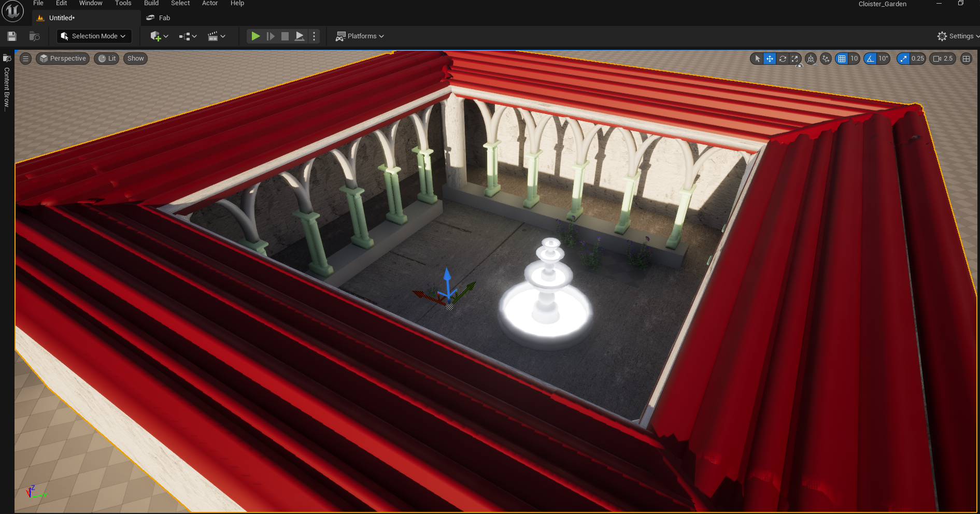980x514 pixels.
Task: Open the Blueprints toolbar dropdown
Action: (x=188, y=36)
